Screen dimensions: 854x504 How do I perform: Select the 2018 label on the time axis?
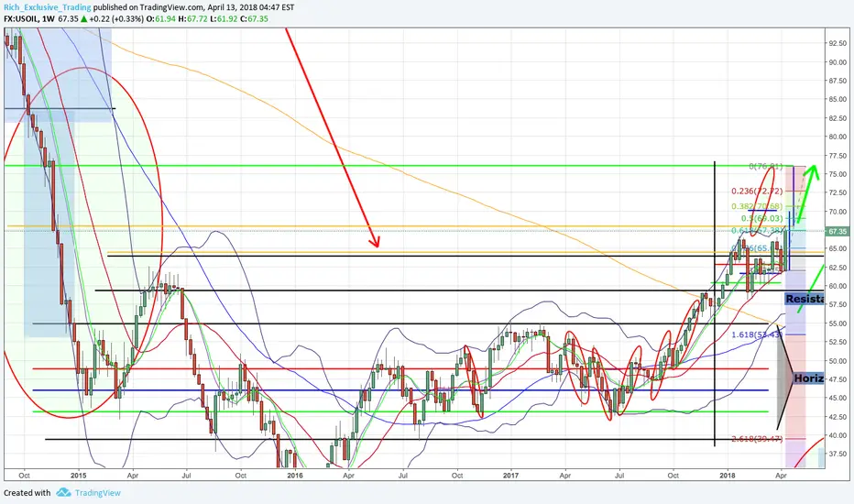[728, 475]
